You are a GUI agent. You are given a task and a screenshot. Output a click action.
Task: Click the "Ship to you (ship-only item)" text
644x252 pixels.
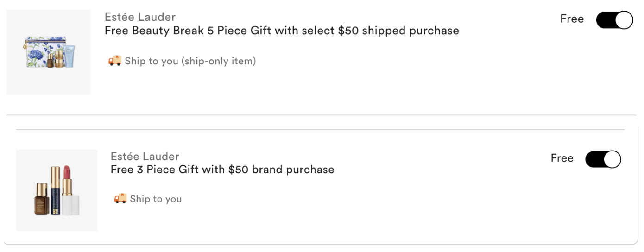coord(190,61)
